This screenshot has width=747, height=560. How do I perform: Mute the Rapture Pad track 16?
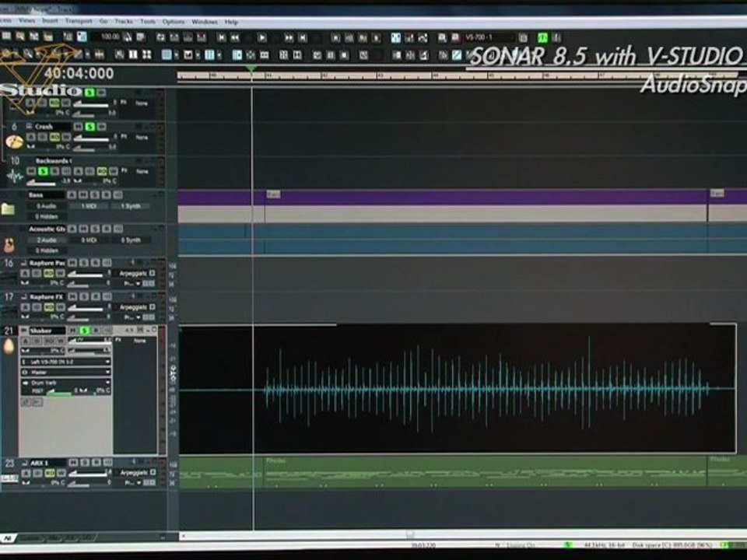pyautogui.click(x=72, y=263)
